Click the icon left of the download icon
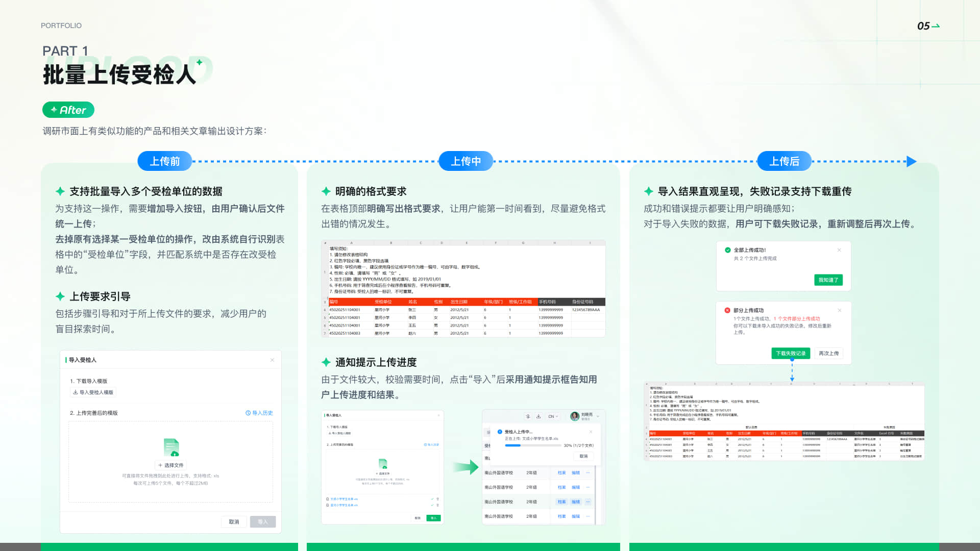Screen dimensions: 980x551 coord(528,416)
